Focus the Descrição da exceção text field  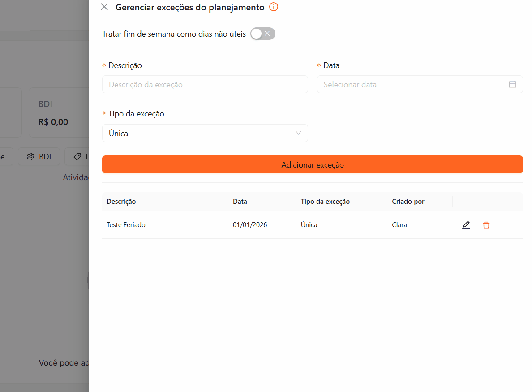(x=205, y=85)
